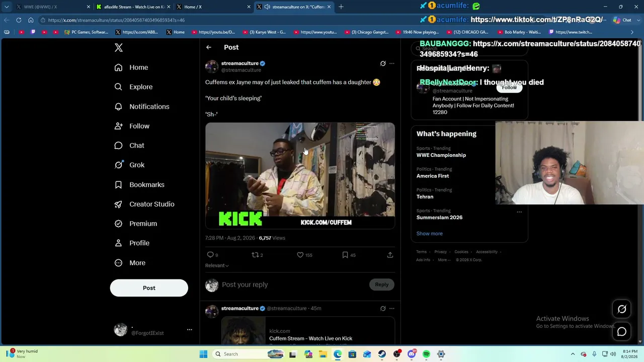Launch Grok from the sidebar

pyautogui.click(x=129, y=165)
